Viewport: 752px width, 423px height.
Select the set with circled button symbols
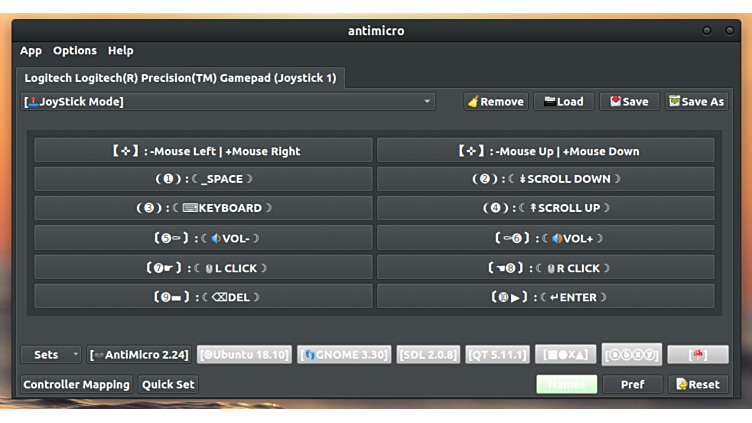631,354
